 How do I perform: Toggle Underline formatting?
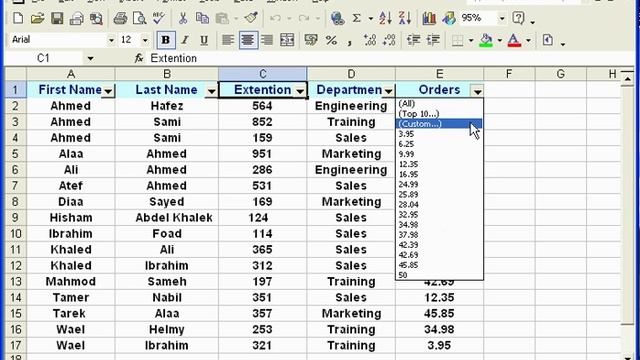tap(204, 40)
